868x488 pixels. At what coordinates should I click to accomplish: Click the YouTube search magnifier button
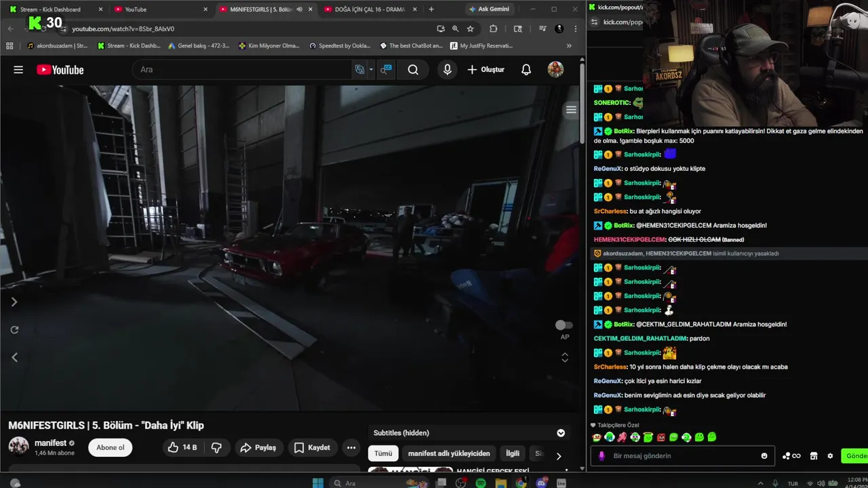coord(413,70)
